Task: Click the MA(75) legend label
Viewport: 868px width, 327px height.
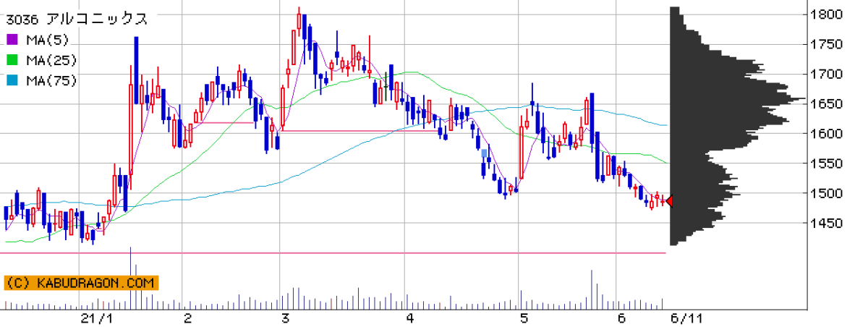Action: (51, 81)
